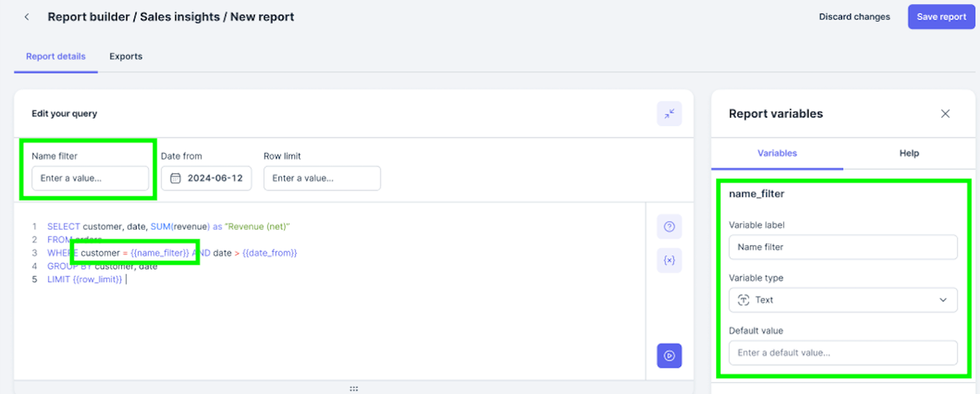Focus the Name filter input field
Screen dimensions: 980x394
pos(90,178)
